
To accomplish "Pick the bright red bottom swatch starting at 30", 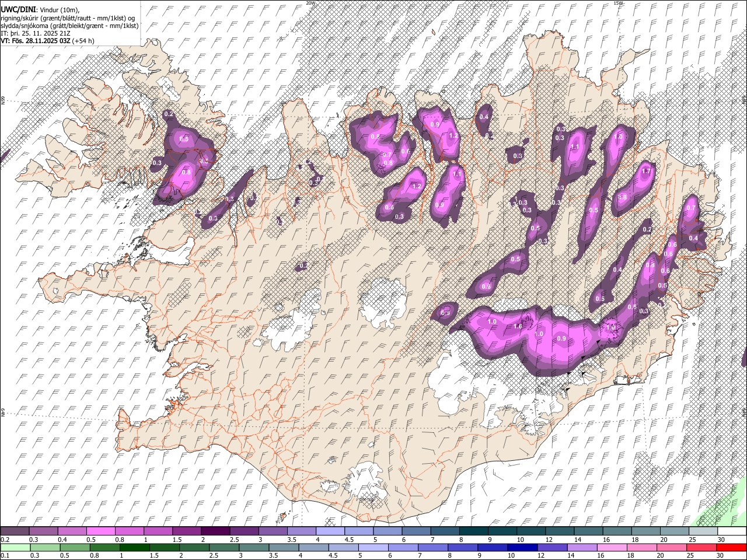I will 732,548.
